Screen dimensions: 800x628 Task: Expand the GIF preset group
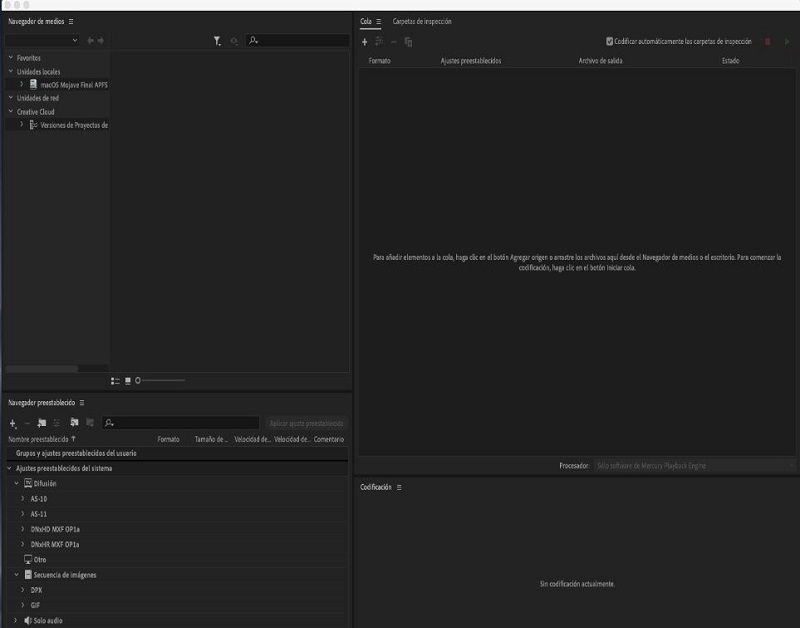22,605
